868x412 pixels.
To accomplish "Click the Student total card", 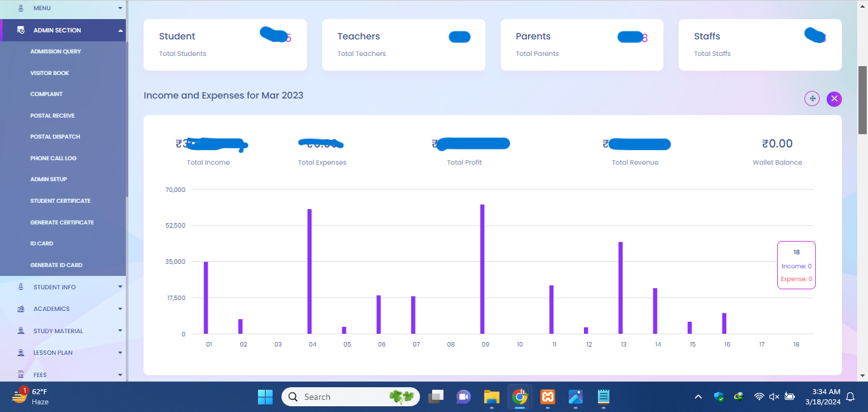I will tap(225, 45).
